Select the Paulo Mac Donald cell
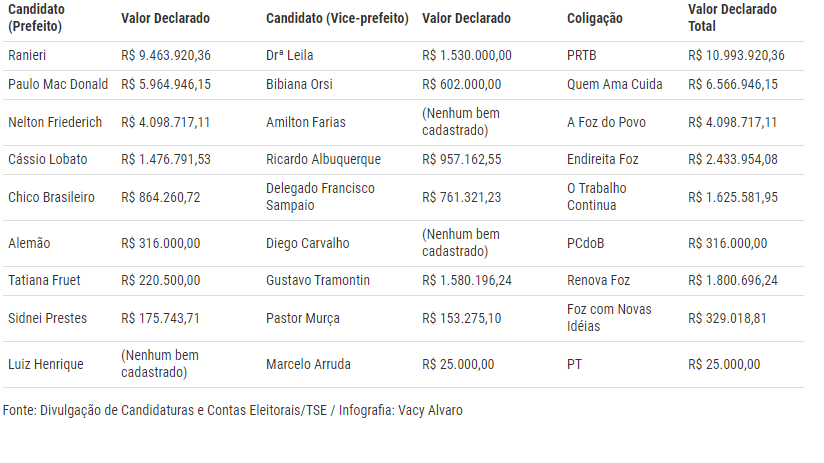The image size is (824, 463). coord(58,84)
